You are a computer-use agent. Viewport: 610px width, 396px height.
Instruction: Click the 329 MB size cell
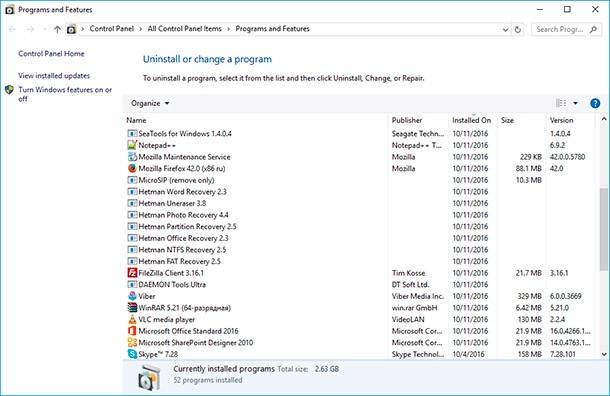pyautogui.click(x=529, y=296)
